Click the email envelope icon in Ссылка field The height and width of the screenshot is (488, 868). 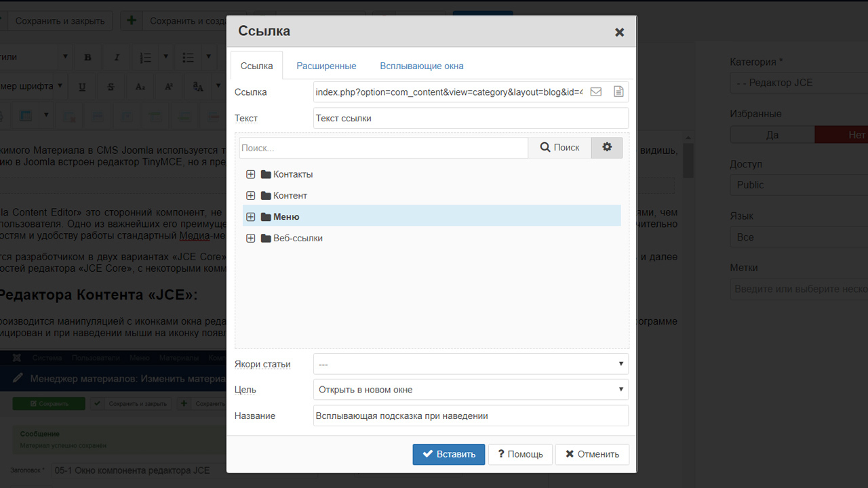pos(596,91)
